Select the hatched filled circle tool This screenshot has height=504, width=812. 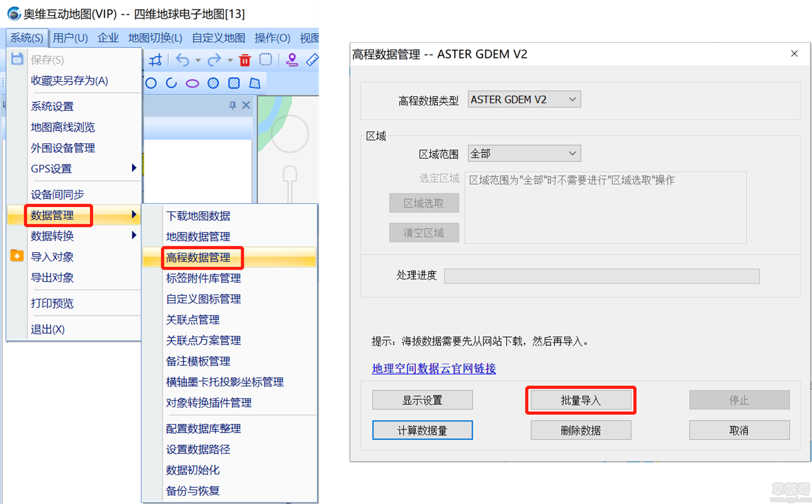tap(213, 83)
